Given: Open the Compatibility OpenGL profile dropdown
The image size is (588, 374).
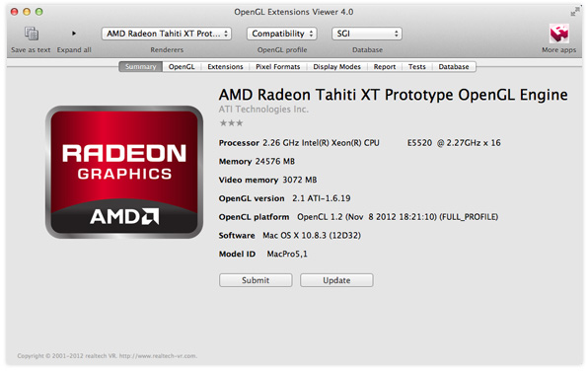Looking at the screenshot, I should point(282,34).
